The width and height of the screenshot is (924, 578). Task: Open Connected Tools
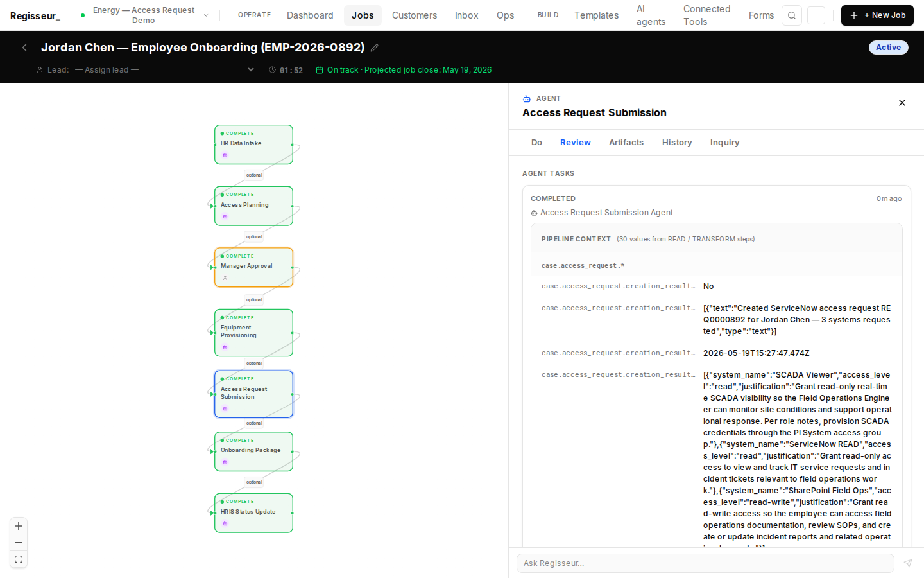pos(706,15)
